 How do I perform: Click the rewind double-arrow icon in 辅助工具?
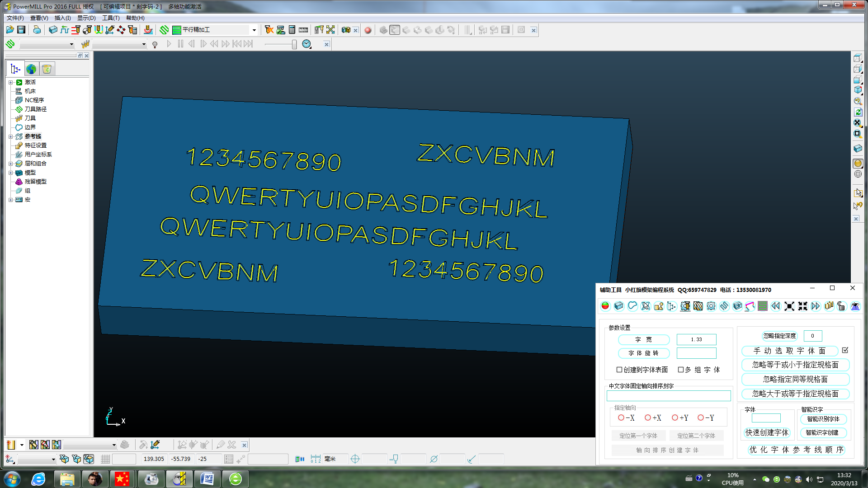click(776, 306)
